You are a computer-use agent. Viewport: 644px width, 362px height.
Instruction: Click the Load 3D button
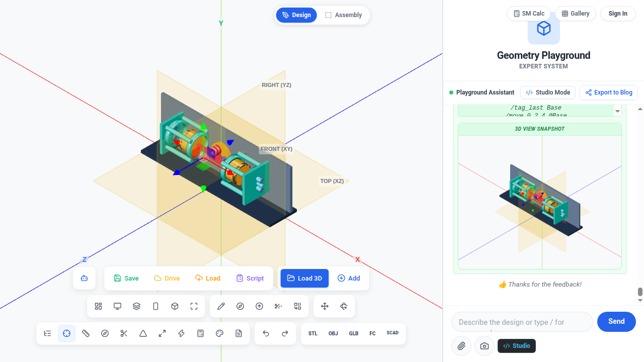(304, 278)
